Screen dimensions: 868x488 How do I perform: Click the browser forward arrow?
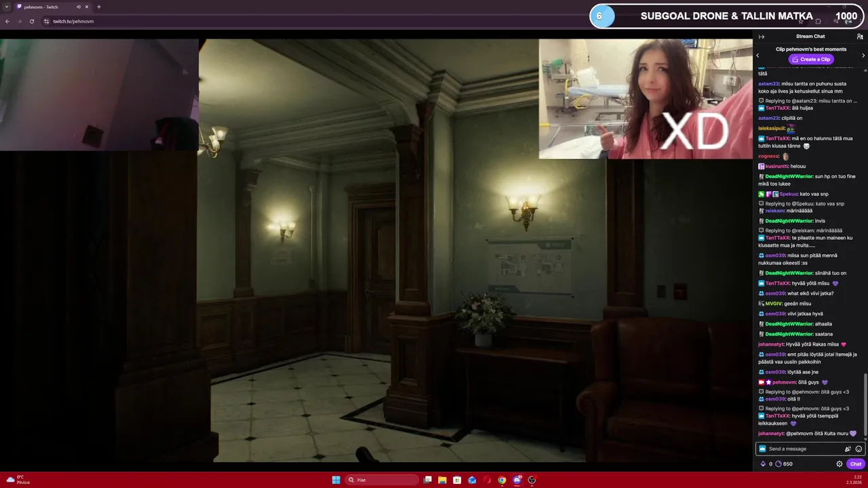(19, 21)
